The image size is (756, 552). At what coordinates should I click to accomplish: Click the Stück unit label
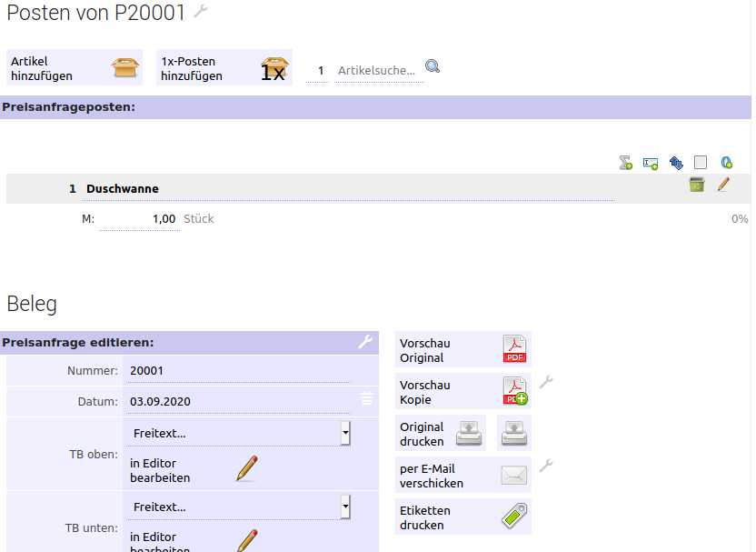click(199, 219)
